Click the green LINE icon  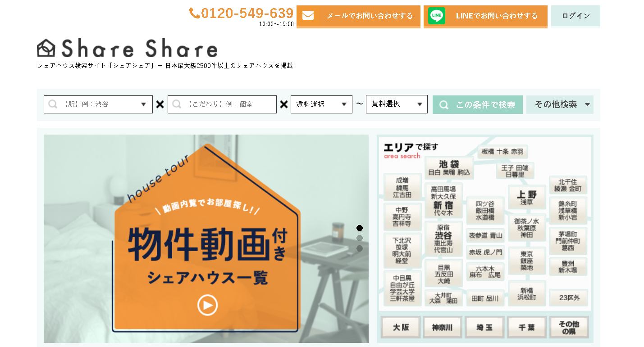pos(436,16)
